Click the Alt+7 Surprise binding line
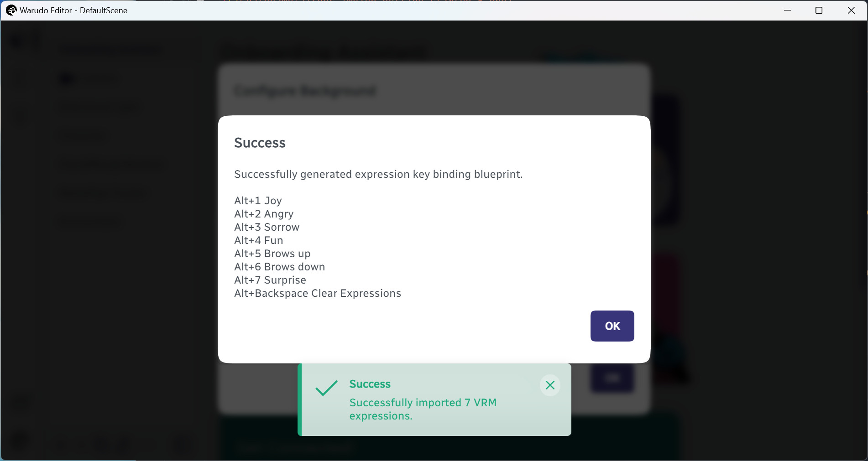Screen dimensions: 868x461 pyautogui.click(x=270, y=280)
